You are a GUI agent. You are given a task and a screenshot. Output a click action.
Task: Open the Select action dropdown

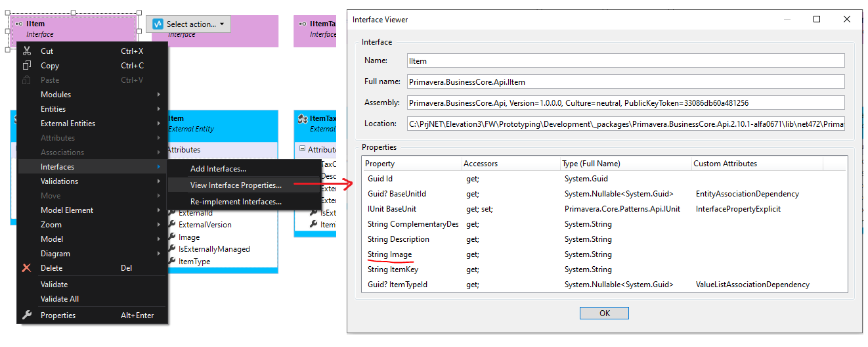tap(188, 24)
